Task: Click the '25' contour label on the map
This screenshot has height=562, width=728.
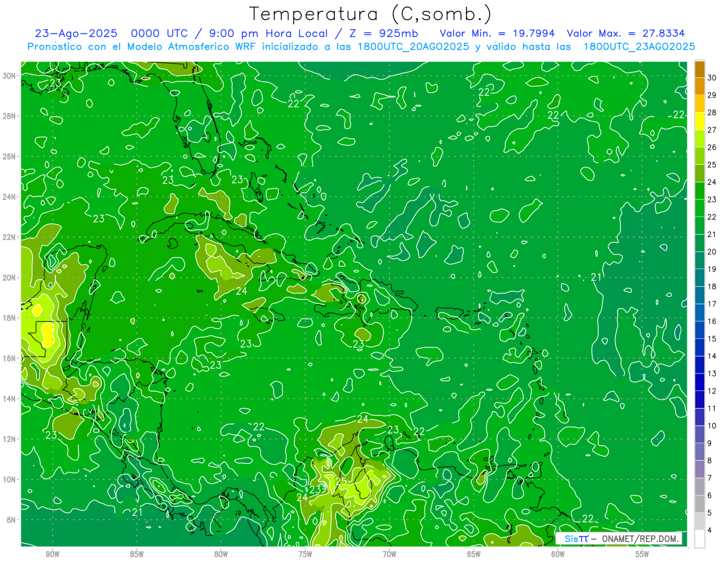Action: (341, 482)
